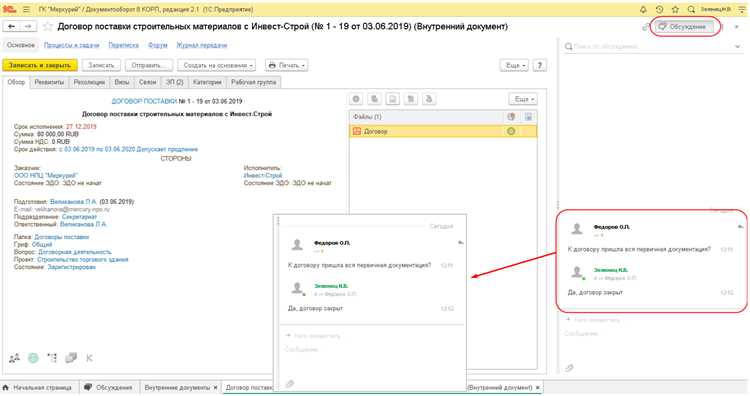The height and width of the screenshot is (396, 750).
Task: Switch to Резолюции tab
Action: (x=89, y=82)
